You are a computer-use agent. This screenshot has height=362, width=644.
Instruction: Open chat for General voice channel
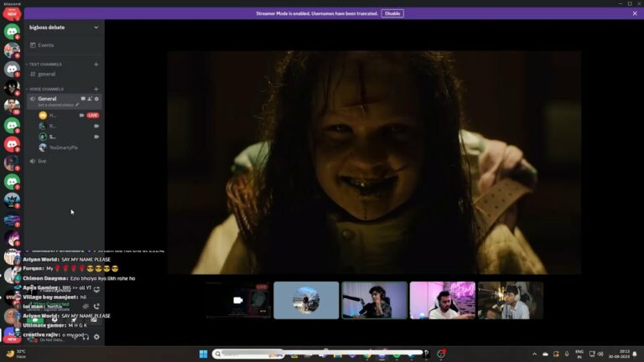[x=83, y=99]
